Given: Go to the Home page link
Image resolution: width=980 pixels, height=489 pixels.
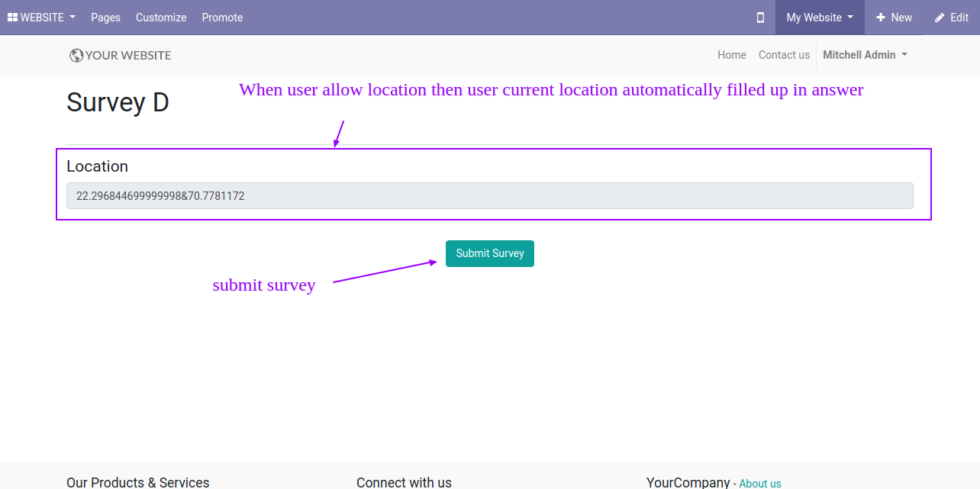Looking at the screenshot, I should tap(731, 55).
